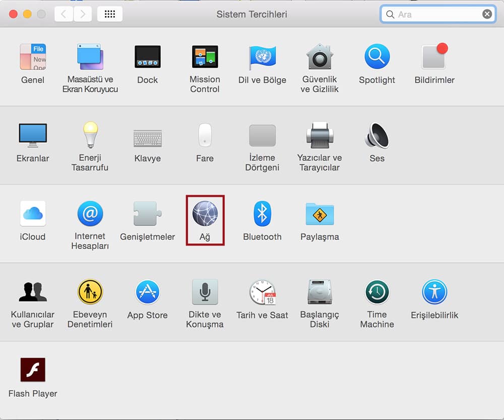
Task: Clear the search field with X button
Action: (487, 14)
